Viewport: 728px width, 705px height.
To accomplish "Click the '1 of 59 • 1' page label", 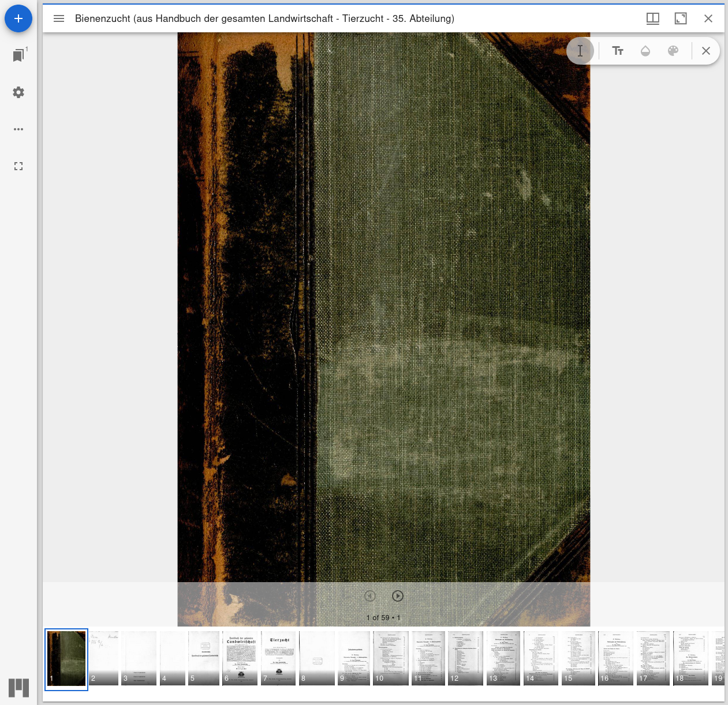I will tap(383, 617).
